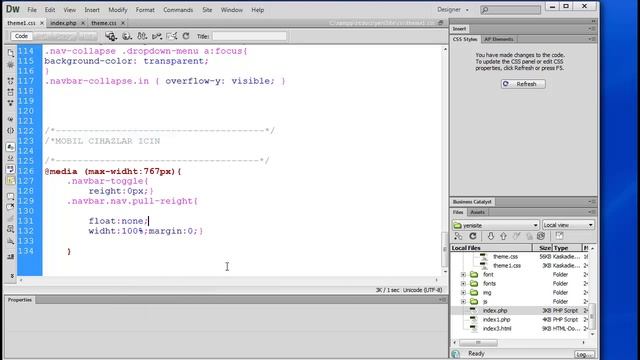Expand the img folder in Files panel
Viewport: 640px width, 360px height.
click(463, 293)
